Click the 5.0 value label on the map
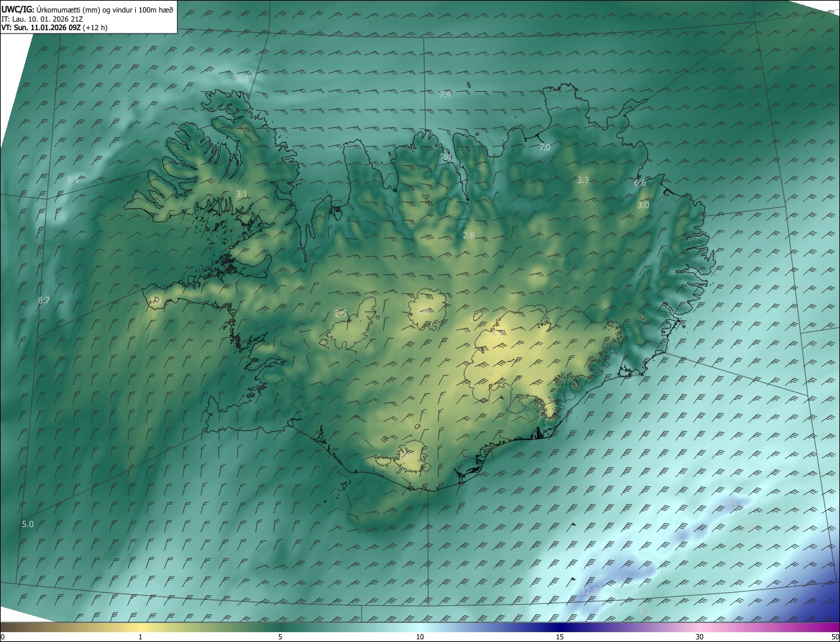The image size is (840, 642). click(x=28, y=524)
